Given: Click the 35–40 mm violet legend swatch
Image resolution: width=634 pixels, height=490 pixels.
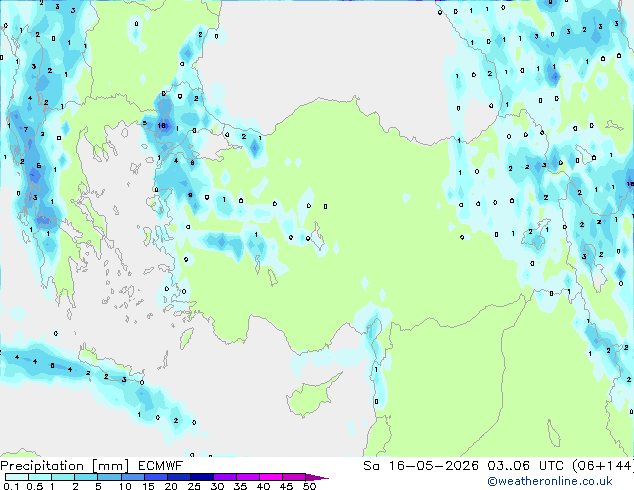Looking at the screenshot, I should (248, 477).
